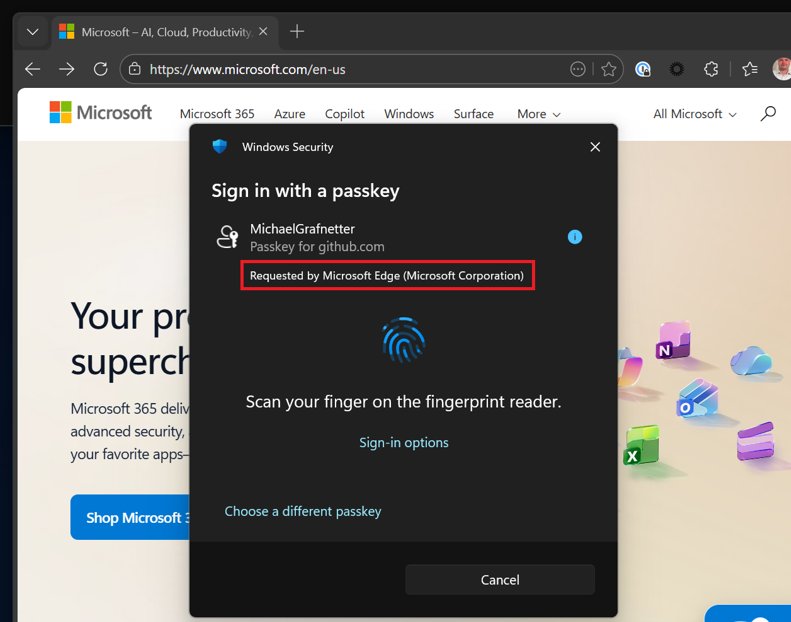Open a new tab with plus button
The image size is (791, 622).
(297, 31)
